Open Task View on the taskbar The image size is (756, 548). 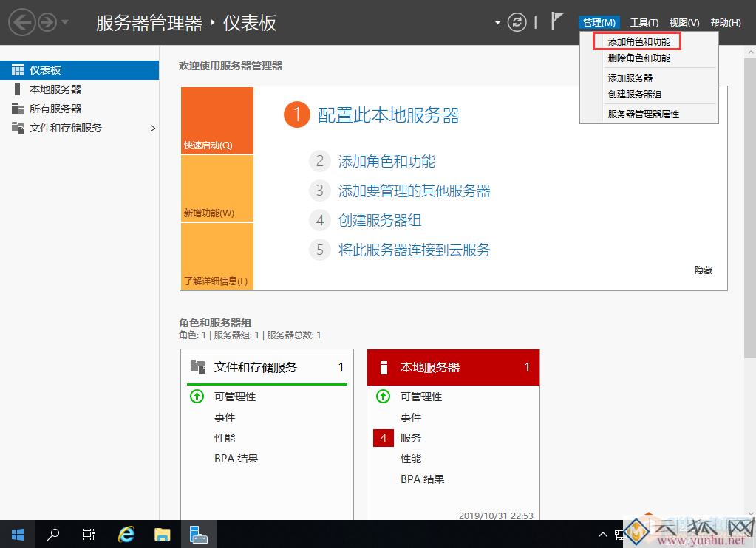(x=89, y=533)
